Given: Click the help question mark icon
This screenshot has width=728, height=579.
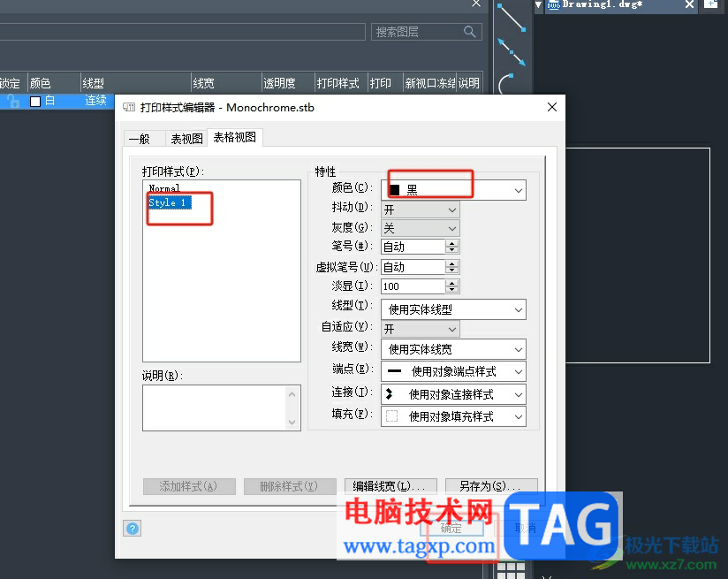Looking at the screenshot, I should (133, 529).
